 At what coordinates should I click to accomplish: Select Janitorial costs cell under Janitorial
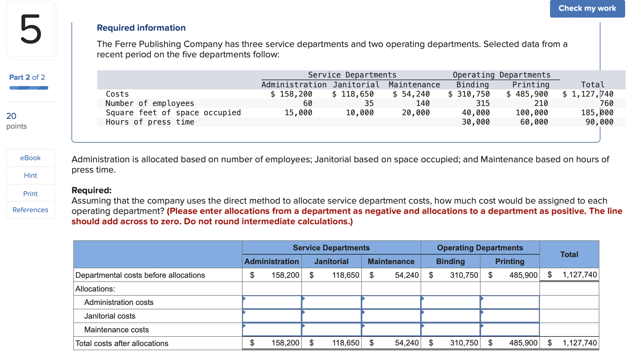pyautogui.click(x=331, y=316)
